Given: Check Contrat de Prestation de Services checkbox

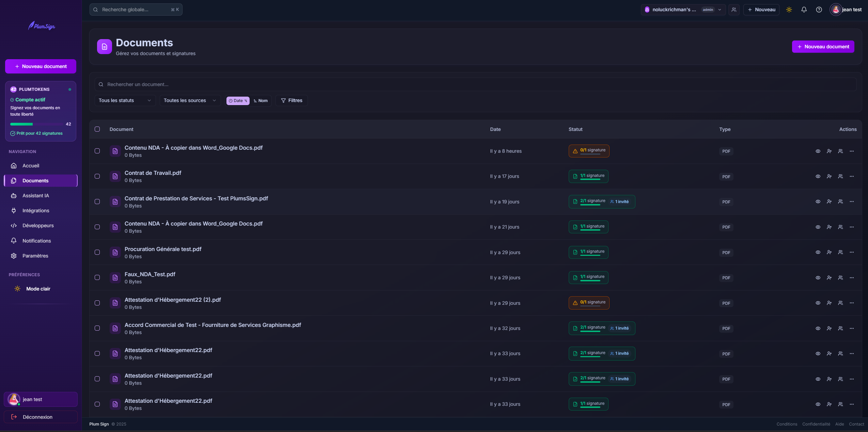Looking at the screenshot, I should (x=97, y=202).
